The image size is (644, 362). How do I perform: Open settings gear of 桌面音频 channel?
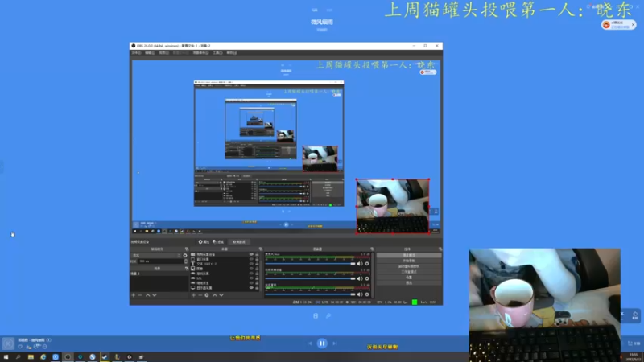point(367,294)
